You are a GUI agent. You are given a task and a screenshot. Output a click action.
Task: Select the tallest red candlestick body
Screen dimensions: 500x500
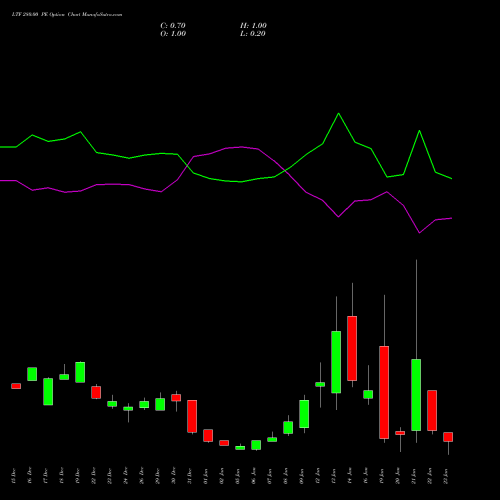(384, 392)
